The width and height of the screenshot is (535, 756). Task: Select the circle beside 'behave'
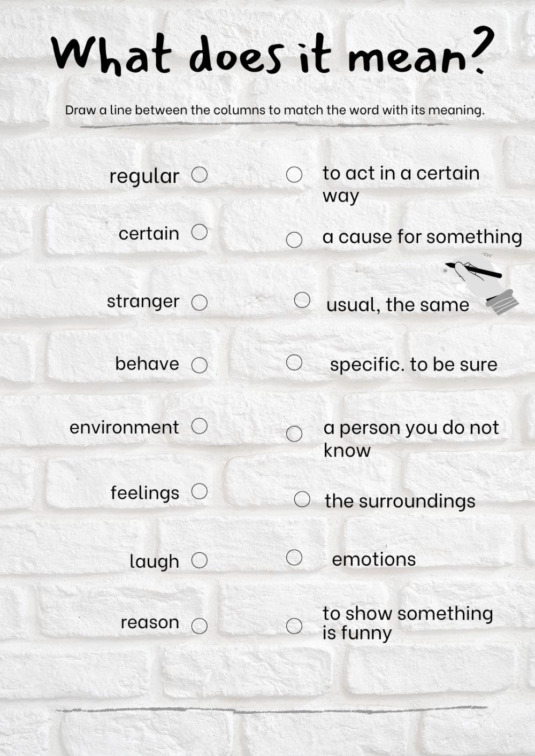[200, 365]
